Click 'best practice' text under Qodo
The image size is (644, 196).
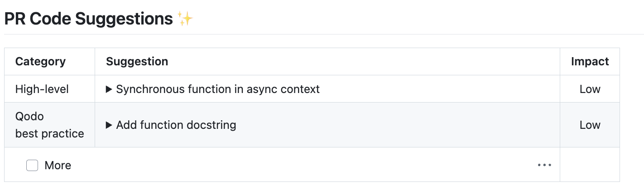point(50,134)
